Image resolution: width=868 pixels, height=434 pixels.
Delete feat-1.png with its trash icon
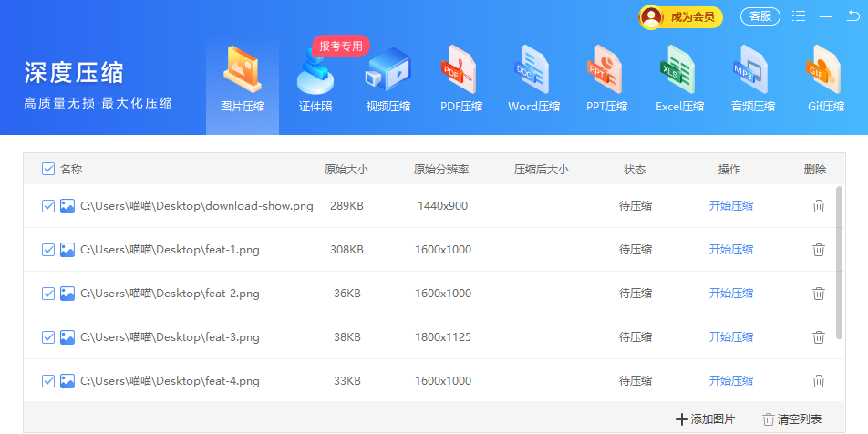819,250
